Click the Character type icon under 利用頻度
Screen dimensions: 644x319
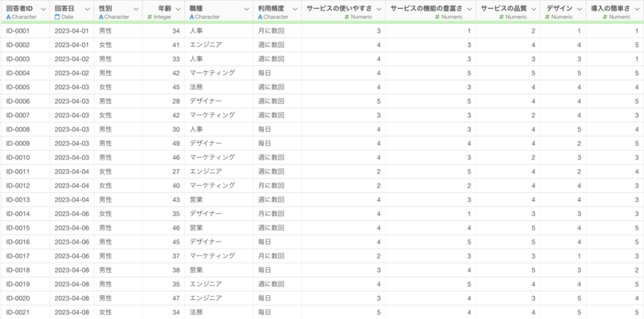click(260, 17)
